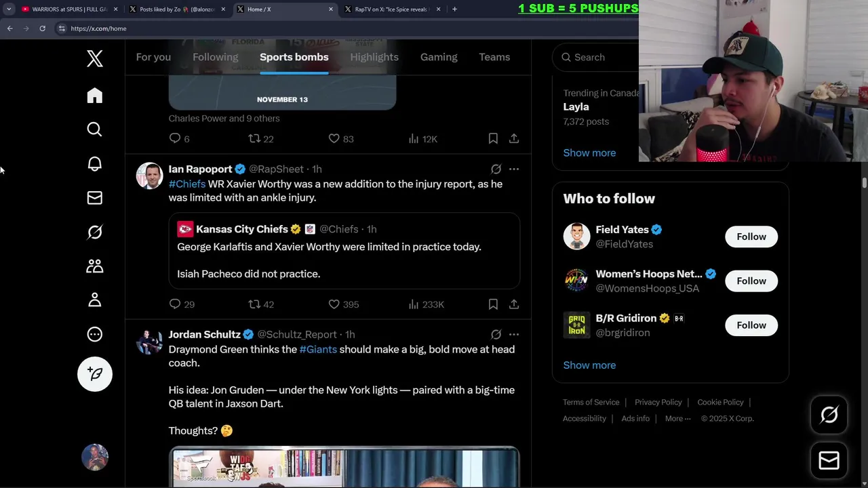
Task: Open the #Giants hashtag link
Action: tap(318, 349)
